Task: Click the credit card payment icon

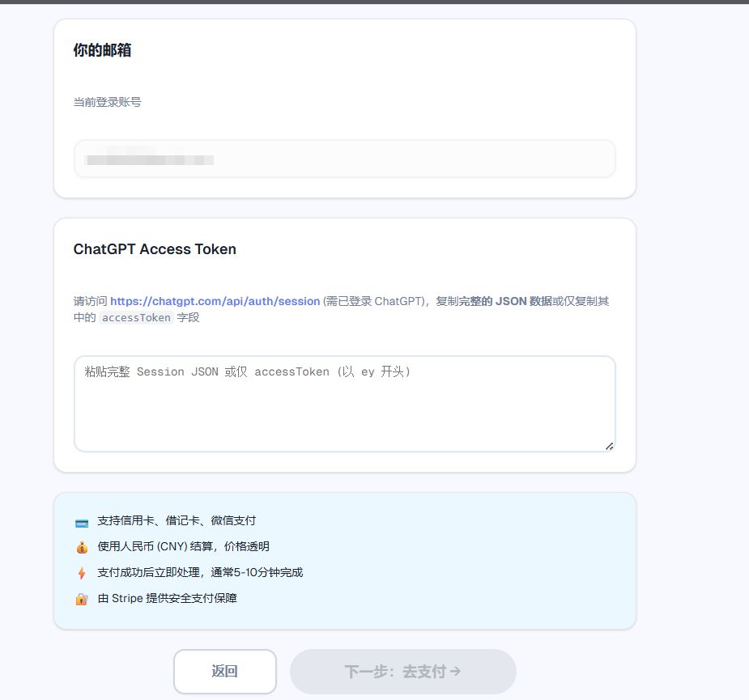Action: coord(81,520)
